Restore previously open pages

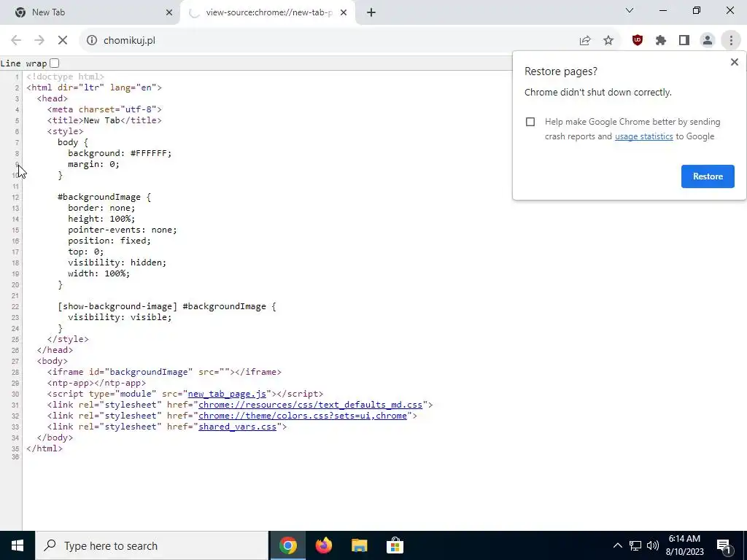pos(708,176)
